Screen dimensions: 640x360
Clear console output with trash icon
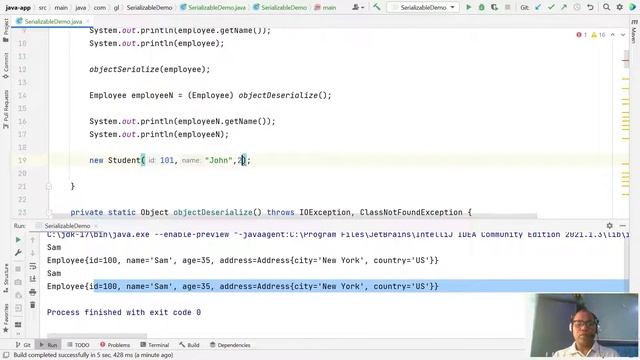pos(33,305)
